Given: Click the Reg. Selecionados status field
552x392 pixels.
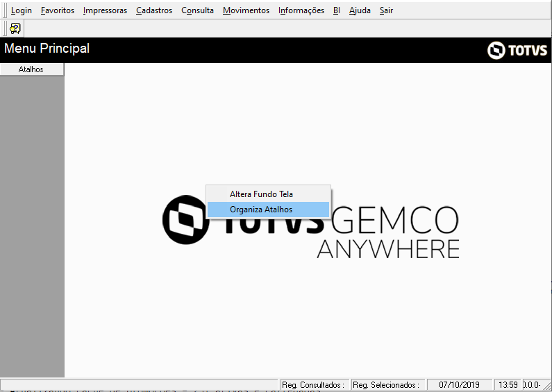Looking at the screenshot, I should pos(387,384).
